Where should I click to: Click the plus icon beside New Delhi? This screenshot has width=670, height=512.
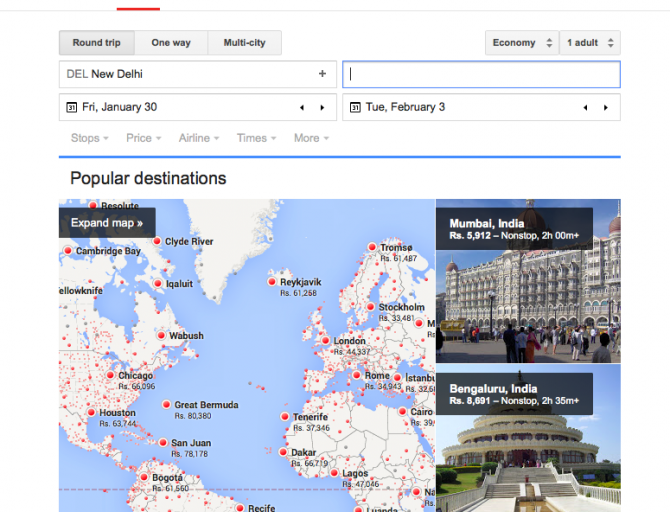[322, 74]
